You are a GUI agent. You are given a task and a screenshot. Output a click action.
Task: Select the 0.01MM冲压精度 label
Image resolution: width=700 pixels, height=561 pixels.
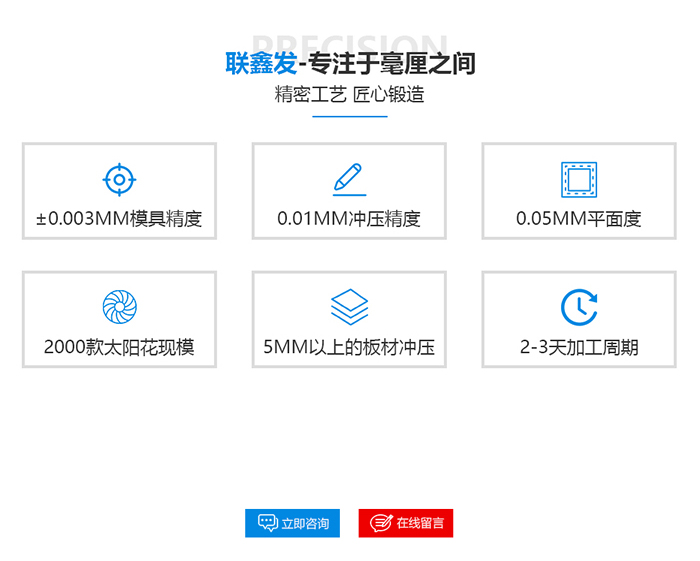349,219
